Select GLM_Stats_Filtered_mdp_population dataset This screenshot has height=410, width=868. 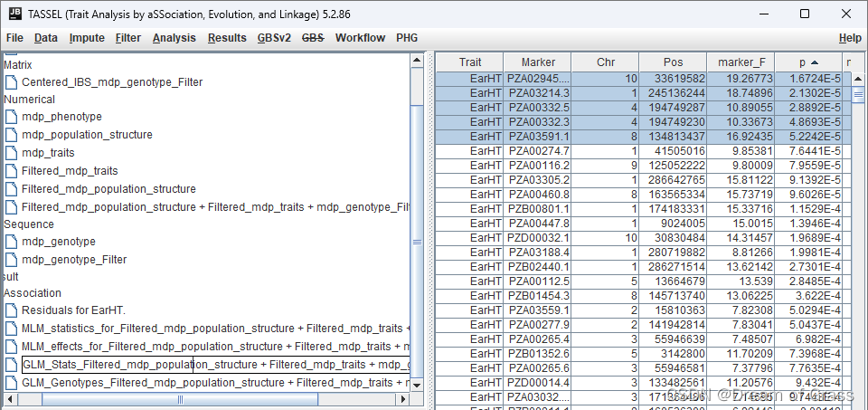pos(215,365)
